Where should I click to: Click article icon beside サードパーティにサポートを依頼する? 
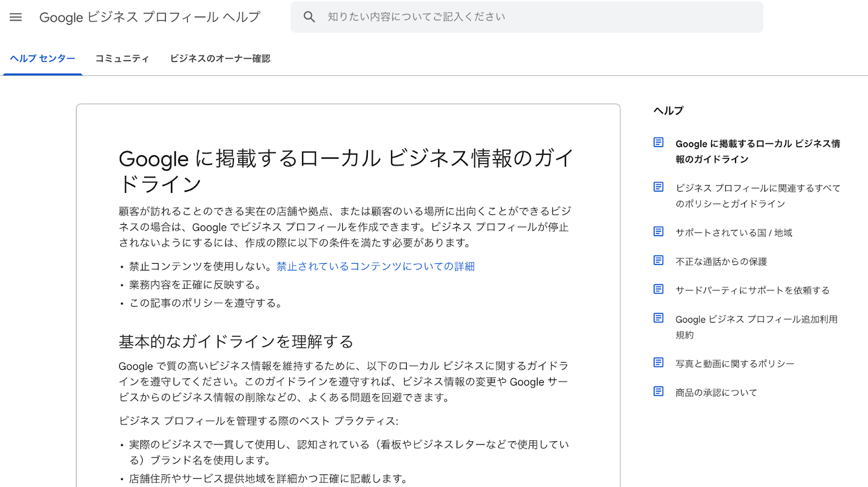659,289
